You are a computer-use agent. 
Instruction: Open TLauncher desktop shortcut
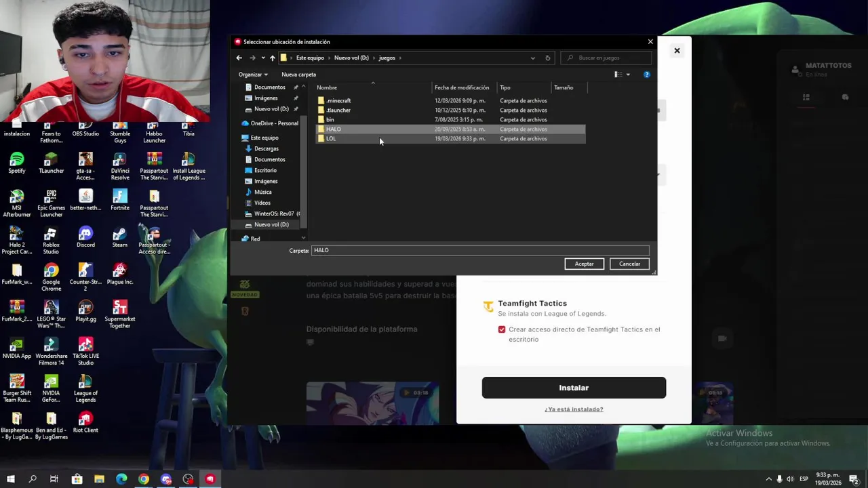[51, 163]
